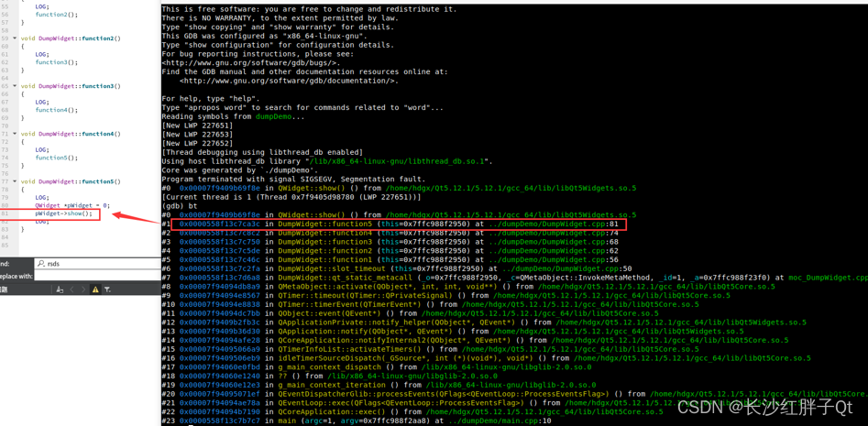Click frame #12 QApplicationPrivate::notify_helper row
Image resolution: width=868 pixels, height=426 pixels.
484,322
